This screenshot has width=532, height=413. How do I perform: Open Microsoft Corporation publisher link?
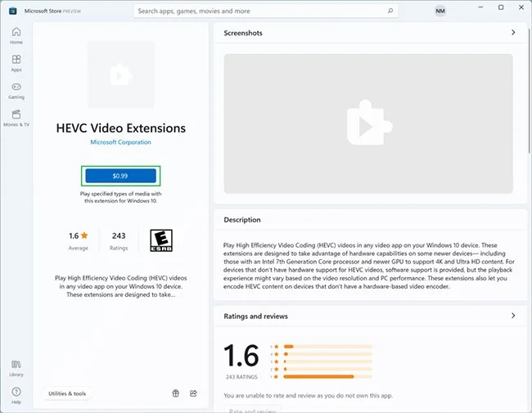(x=121, y=142)
